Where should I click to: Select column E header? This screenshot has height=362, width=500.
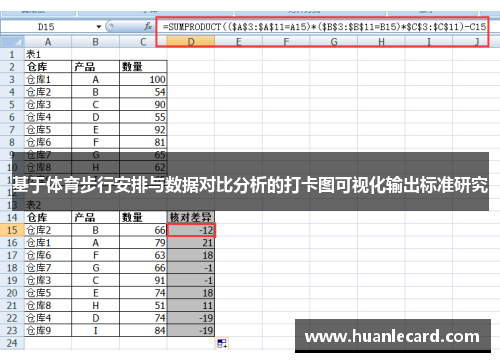[238, 42]
